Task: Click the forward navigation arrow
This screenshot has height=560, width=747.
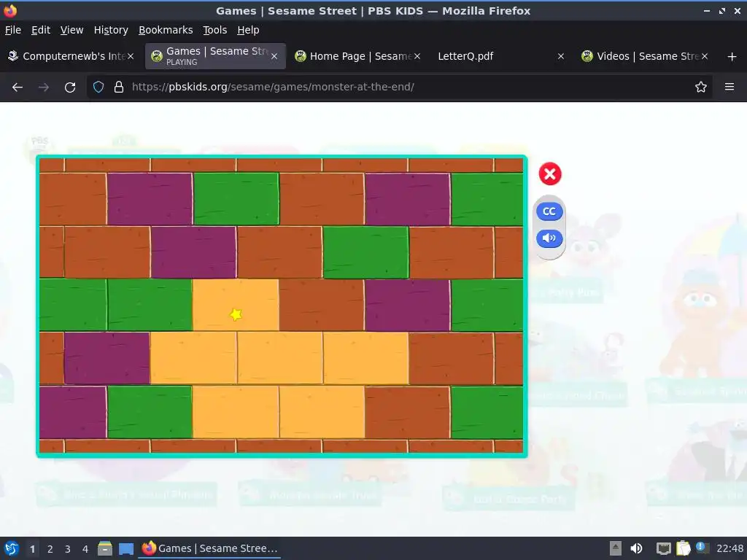Action: coord(43,87)
